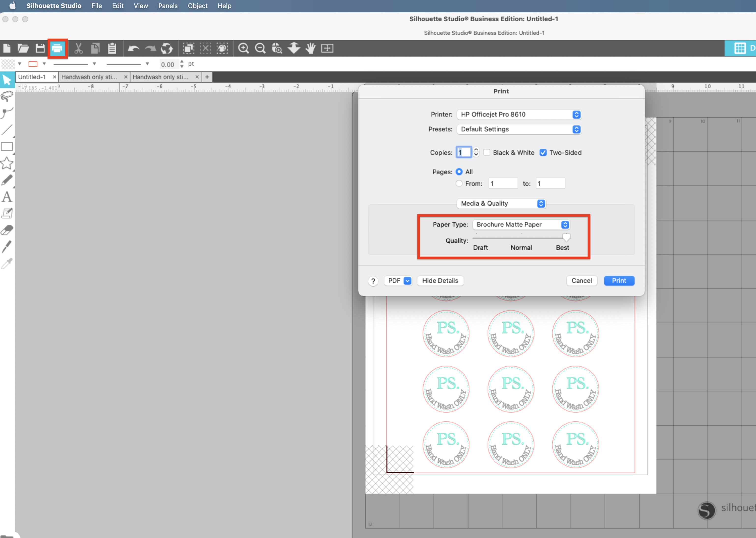Open the Presets dropdown
This screenshot has width=756, height=538.
[519, 129]
